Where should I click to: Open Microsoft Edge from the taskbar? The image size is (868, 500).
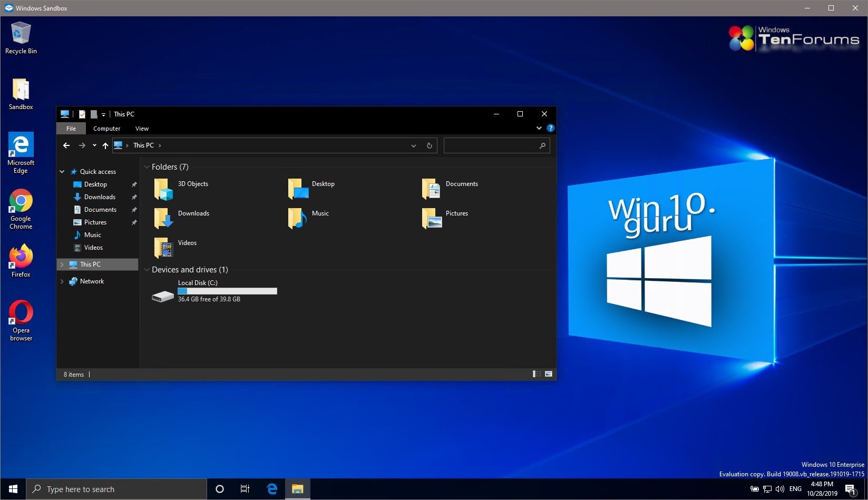pos(272,489)
